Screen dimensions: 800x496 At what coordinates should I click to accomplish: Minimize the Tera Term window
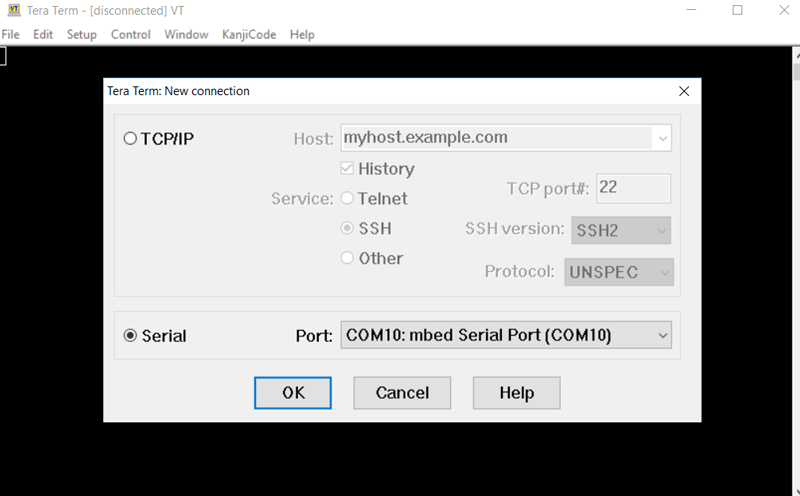(x=690, y=10)
